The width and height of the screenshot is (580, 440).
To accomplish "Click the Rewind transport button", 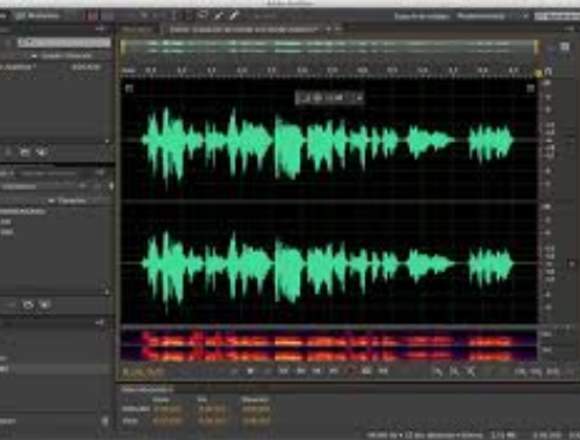I will [x=300, y=371].
